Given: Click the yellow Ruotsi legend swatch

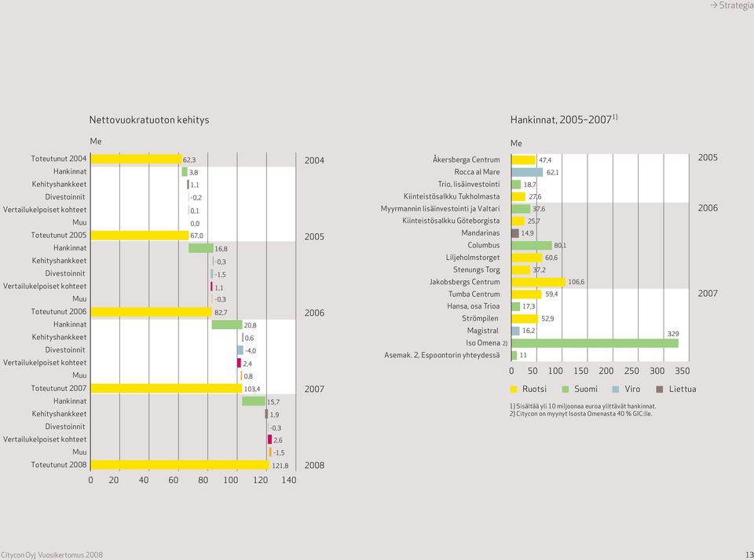Looking at the screenshot, I should 513,390.
